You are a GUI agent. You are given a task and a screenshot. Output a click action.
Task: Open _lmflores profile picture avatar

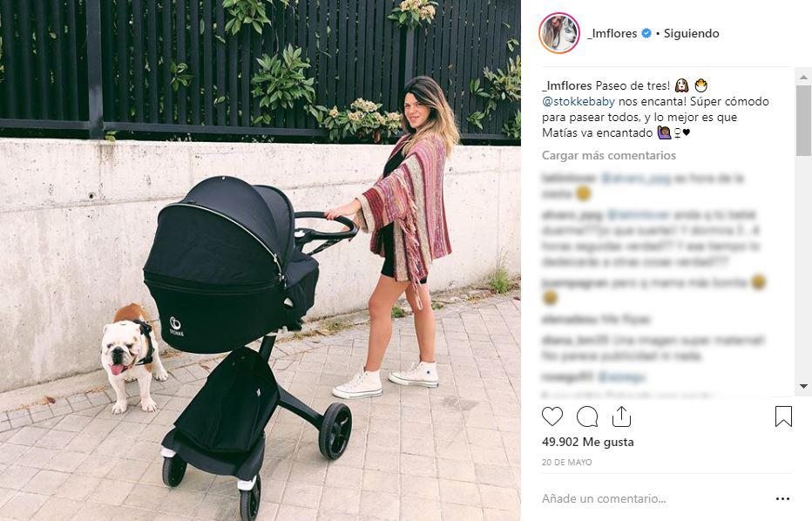pos(559,33)
